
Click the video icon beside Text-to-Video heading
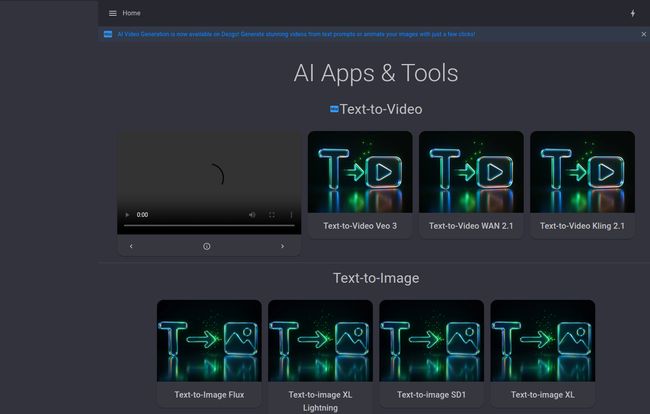click(334, 109)
